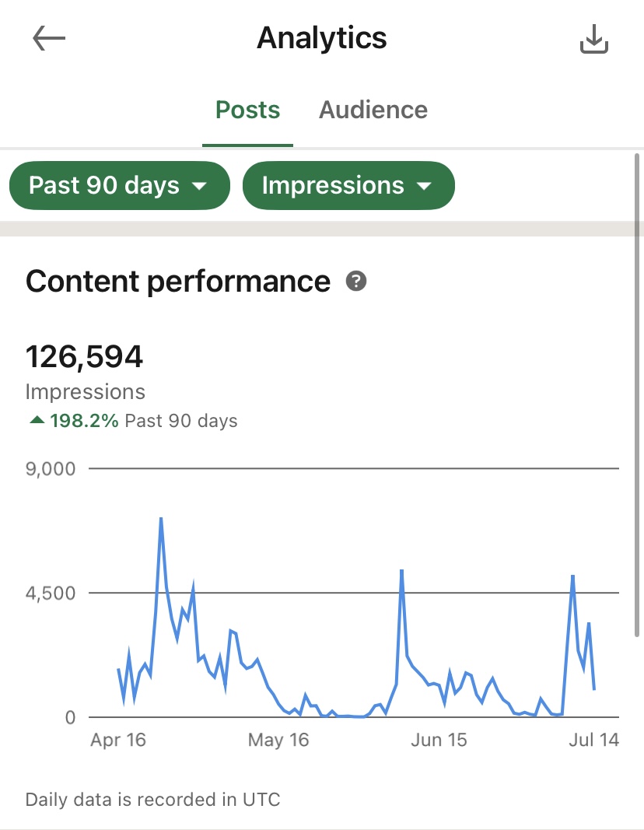Tap the Content performance heading
The width and height of the screenshot is (644, 830).
pos(178,281)
